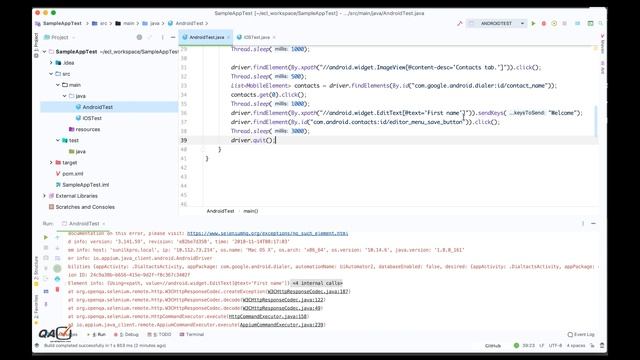Click line 39 number in editor gutter
This screenshot has width=640, height=360.
184,140
